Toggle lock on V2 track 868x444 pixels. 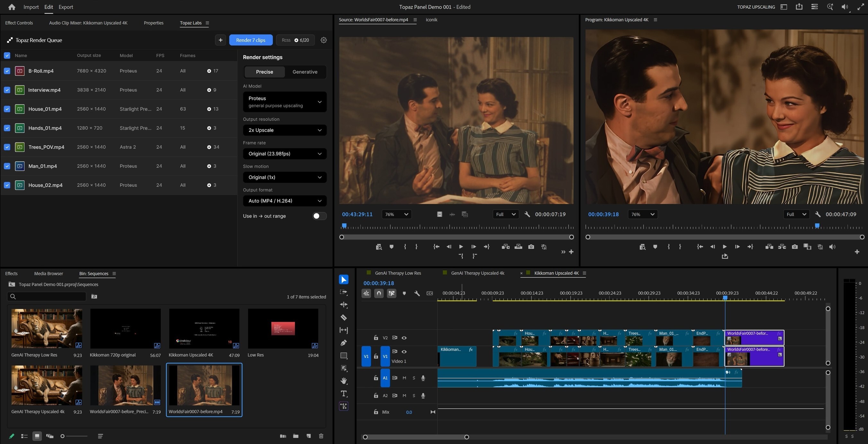pos(376,338)
